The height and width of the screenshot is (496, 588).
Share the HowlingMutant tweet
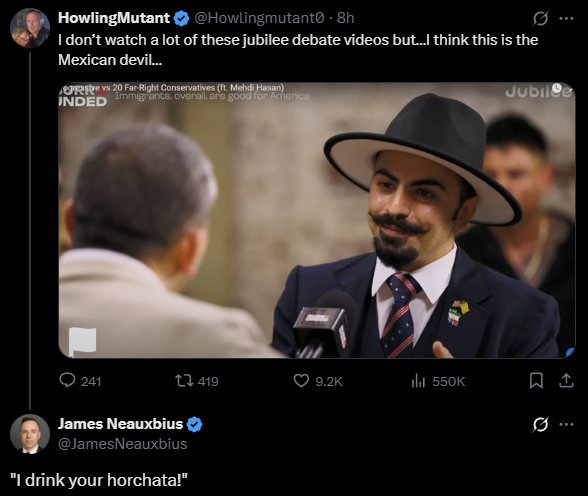coord(566,380)
